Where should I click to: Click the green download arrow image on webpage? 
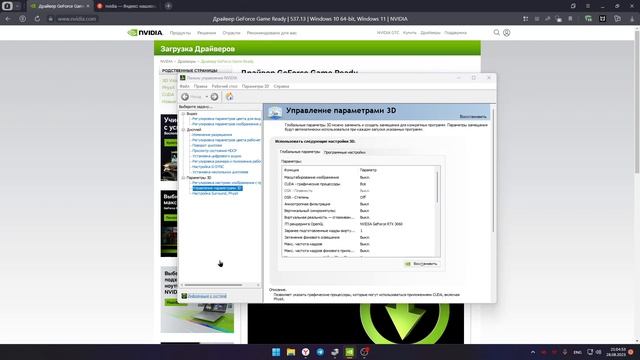tap(404, 323)
